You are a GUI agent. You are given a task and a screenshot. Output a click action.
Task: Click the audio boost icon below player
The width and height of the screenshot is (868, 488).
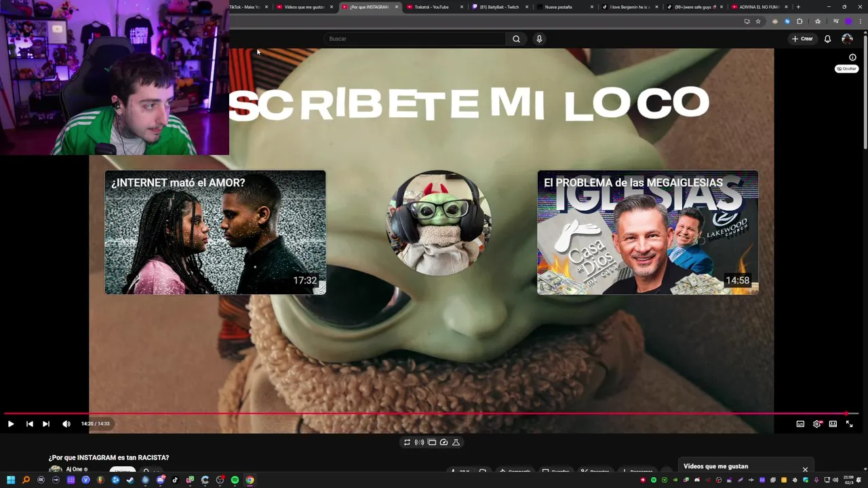point(419,442)
